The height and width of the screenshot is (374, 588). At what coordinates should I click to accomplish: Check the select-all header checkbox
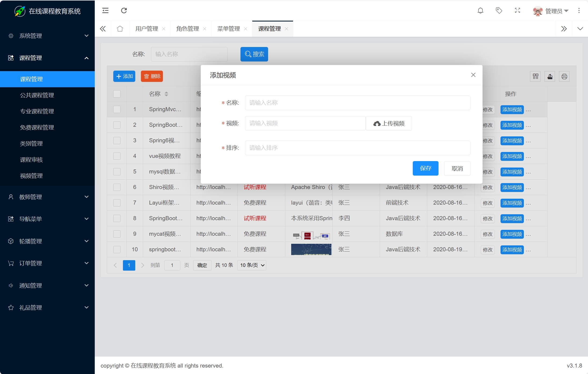tap(117, 94)
